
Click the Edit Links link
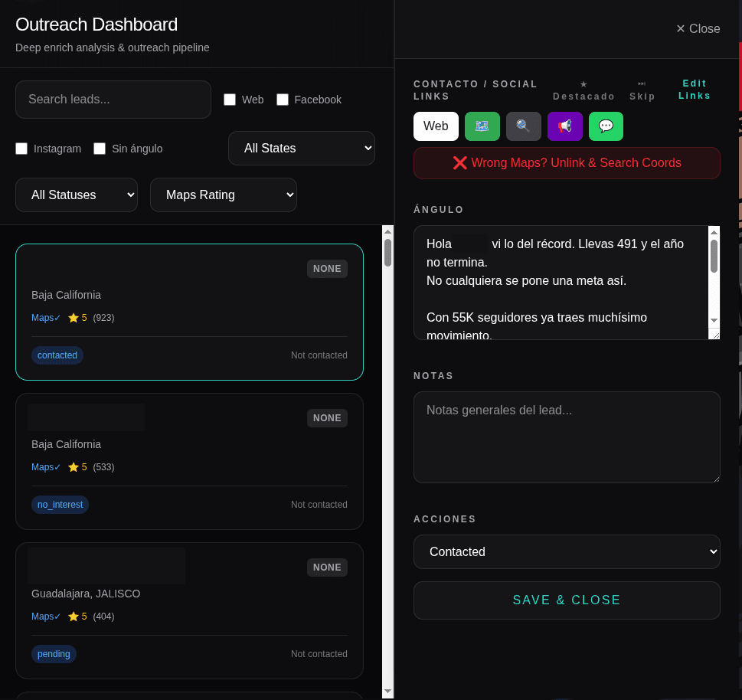click(695, 90)
